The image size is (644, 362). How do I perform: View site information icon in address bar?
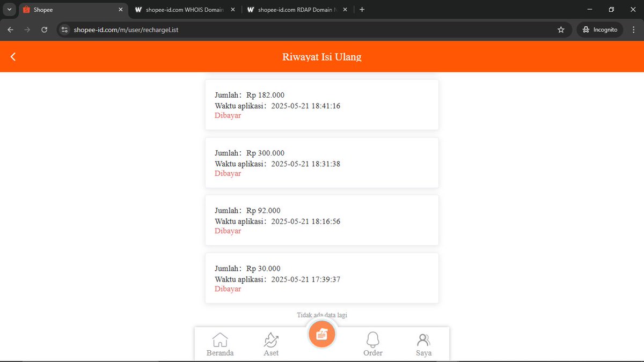pyautogui.click(x=65, y=30)
